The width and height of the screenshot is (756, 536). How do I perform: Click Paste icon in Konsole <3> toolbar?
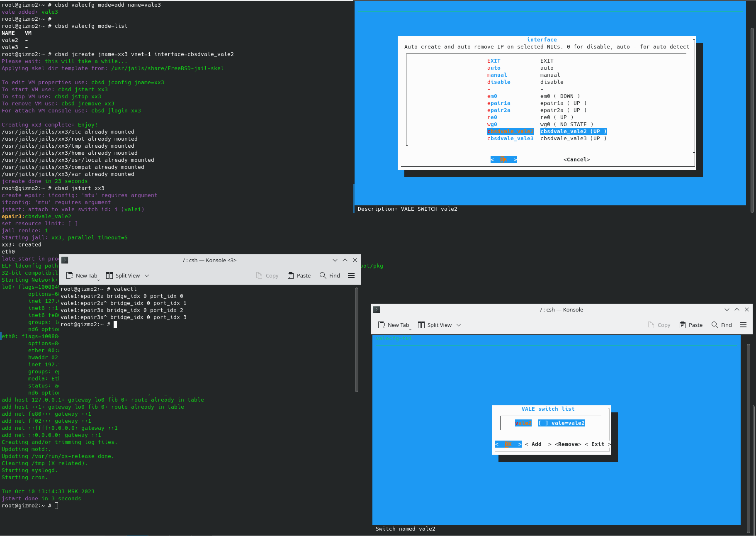(x=291, y=275)
